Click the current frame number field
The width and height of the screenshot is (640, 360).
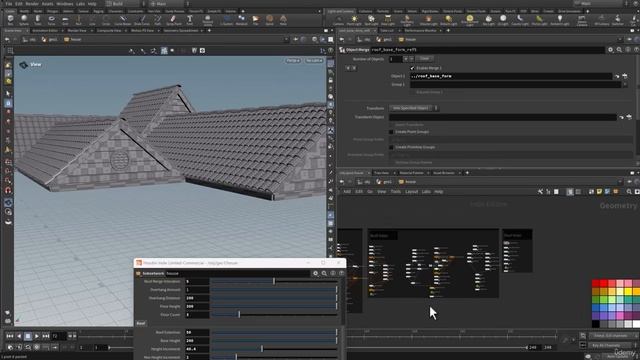58,336
